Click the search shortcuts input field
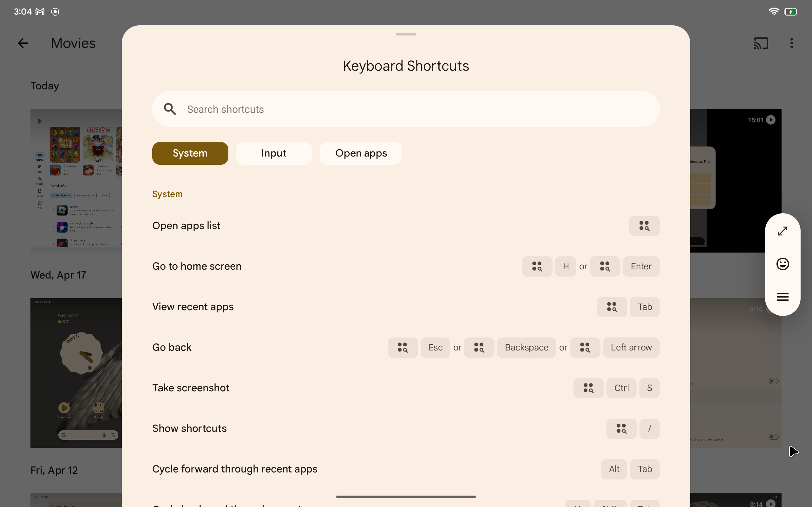This screenshot has height=507, width=812. [x=406, y=109]
